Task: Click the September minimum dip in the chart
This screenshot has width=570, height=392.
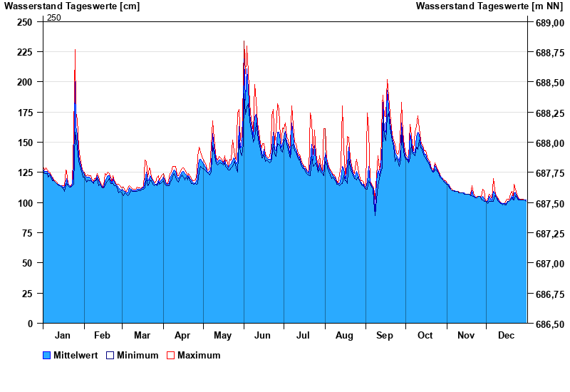Action: tap(375, 215)
